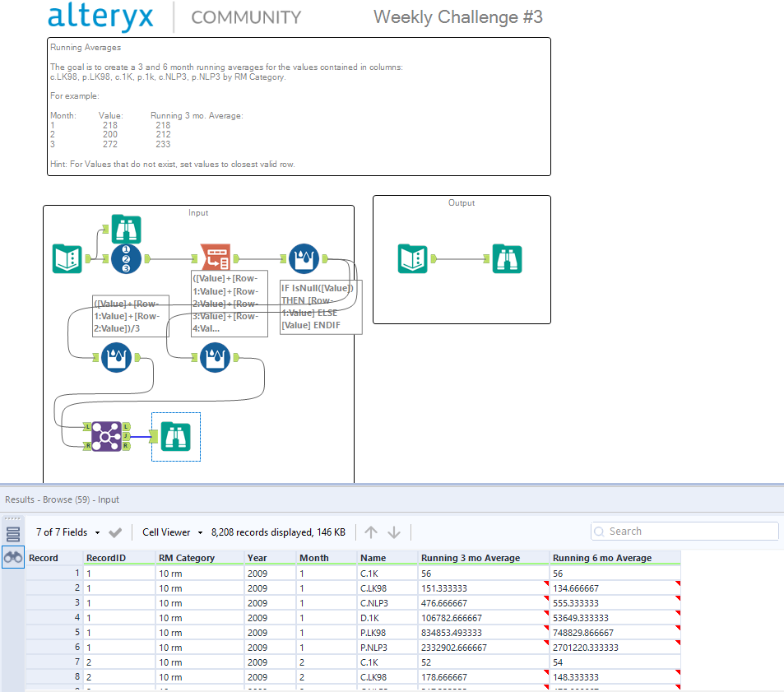Viewport: 784px width, 692px height.
Task: Switch to data view binoculars icon
Action: coord(13,556)
